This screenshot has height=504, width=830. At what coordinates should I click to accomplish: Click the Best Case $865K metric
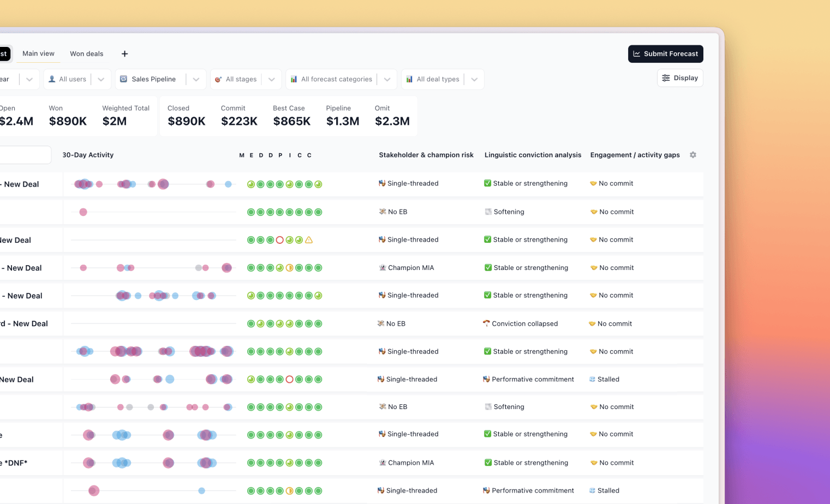pos(292,116)
